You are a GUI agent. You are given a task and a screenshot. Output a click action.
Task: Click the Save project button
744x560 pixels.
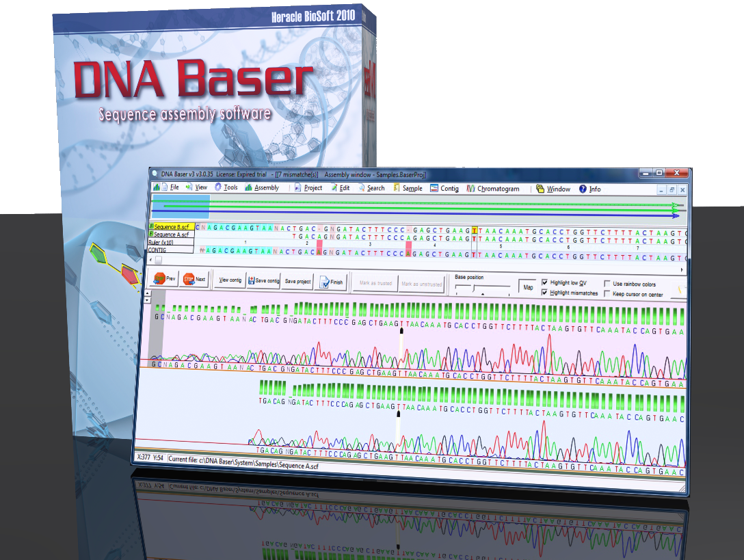click(x=298, y=282)
